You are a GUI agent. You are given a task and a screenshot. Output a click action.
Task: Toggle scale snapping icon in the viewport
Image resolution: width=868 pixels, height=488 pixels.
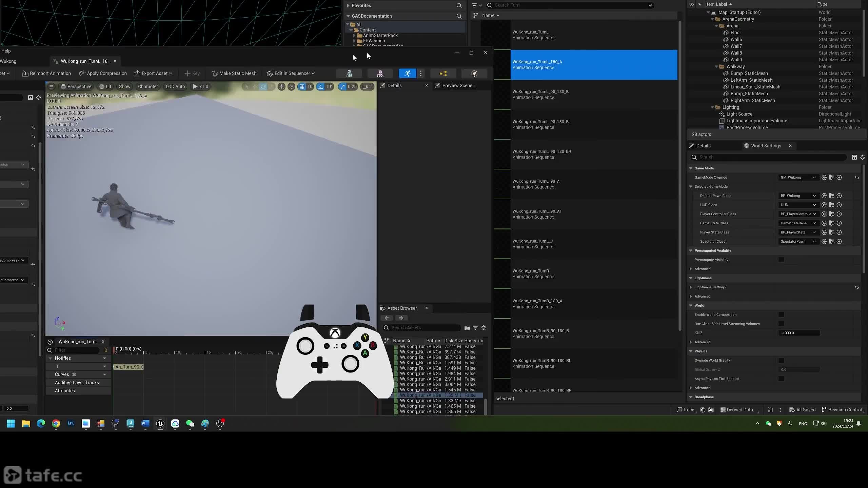(342, 86)
